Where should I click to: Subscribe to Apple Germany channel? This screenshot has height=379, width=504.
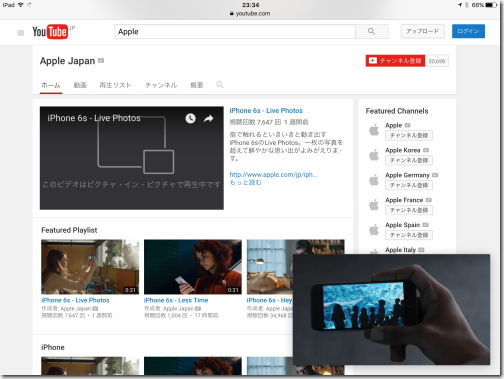409,185
